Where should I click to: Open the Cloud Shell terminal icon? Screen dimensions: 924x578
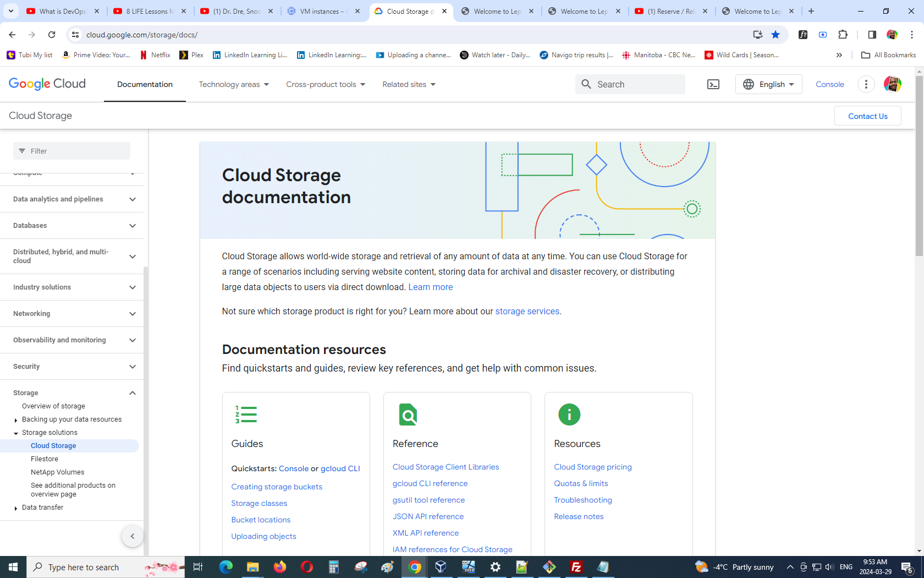coord(713,84)
